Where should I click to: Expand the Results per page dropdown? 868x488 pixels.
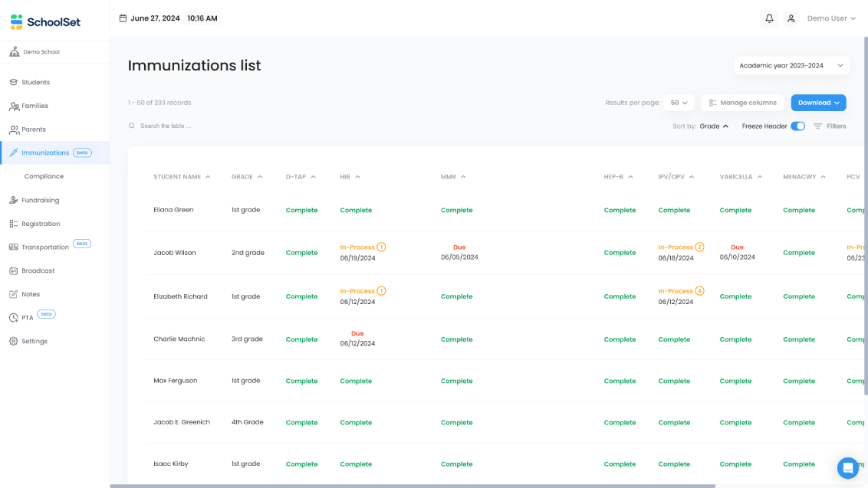tap(679, 103)
